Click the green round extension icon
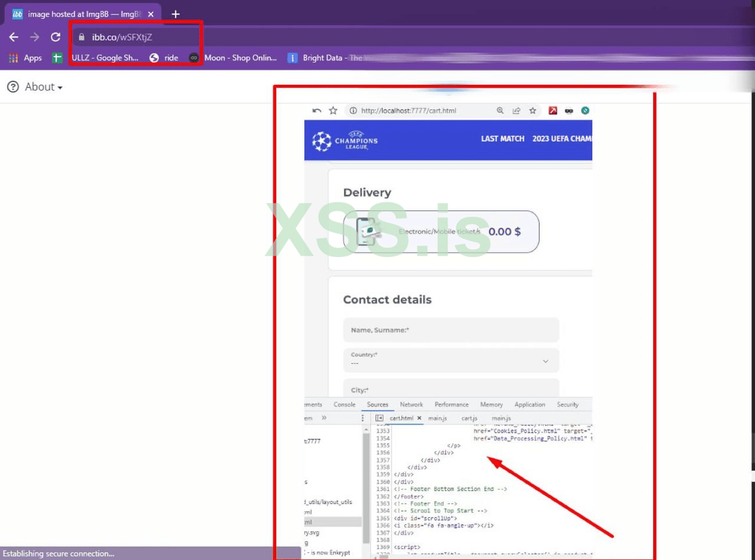755x560 pixels. pos(585,110)
